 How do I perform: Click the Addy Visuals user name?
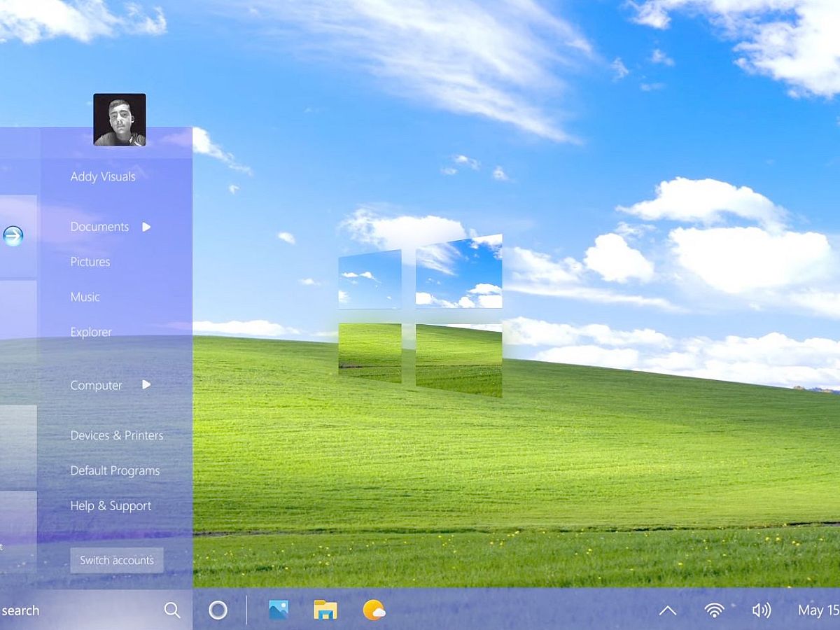pyautogui.click(x=103, y=176)
